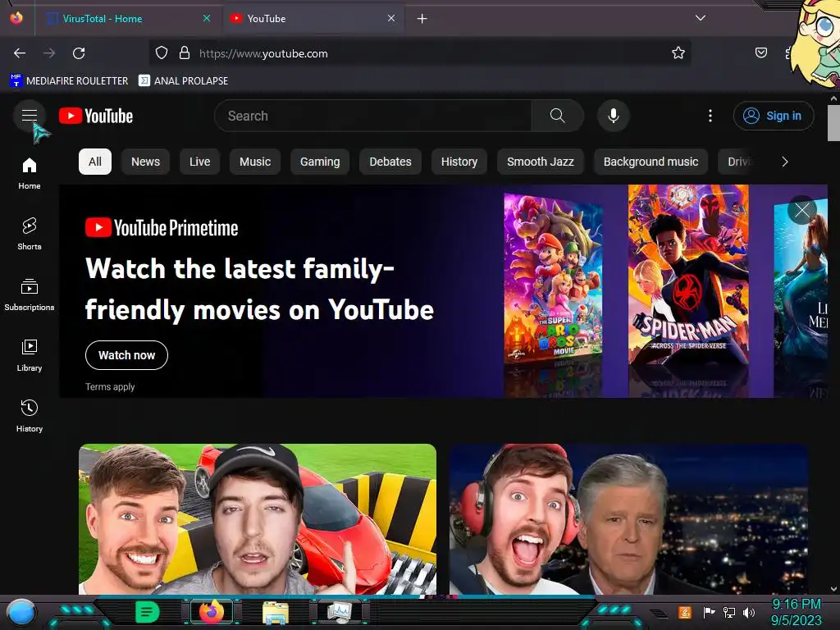Click the scrollbar down arrow
This screenshot has height=630, width=840.
click(x=833, y=589)
